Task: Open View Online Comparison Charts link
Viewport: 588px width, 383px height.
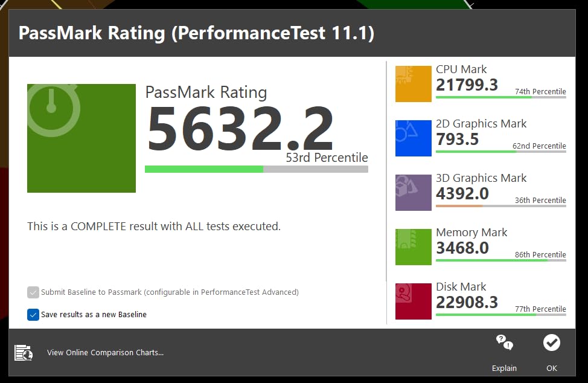Action: [x=106, y=353]
